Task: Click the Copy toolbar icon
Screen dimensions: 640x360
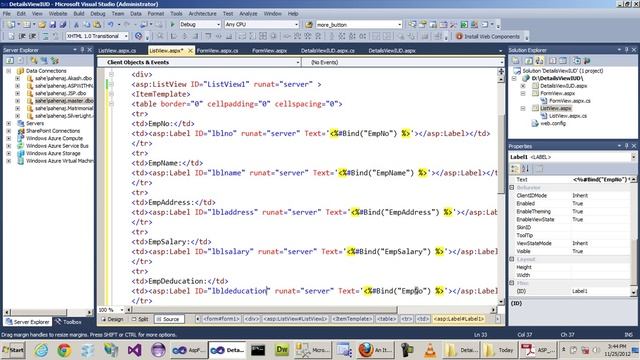Action: [87, 25]
